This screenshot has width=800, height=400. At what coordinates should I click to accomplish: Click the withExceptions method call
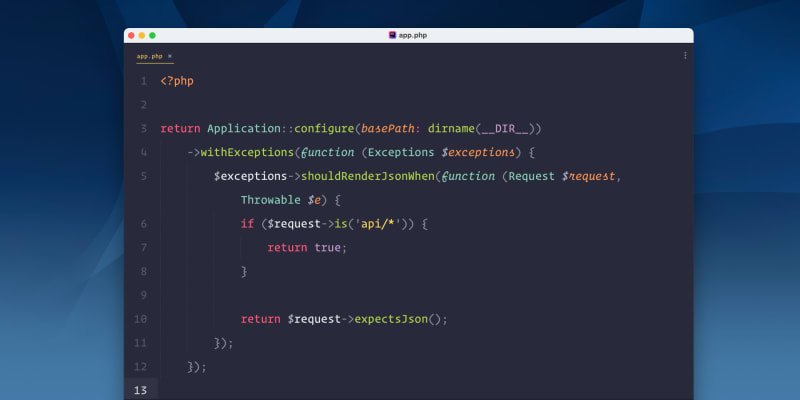[247, 153]
